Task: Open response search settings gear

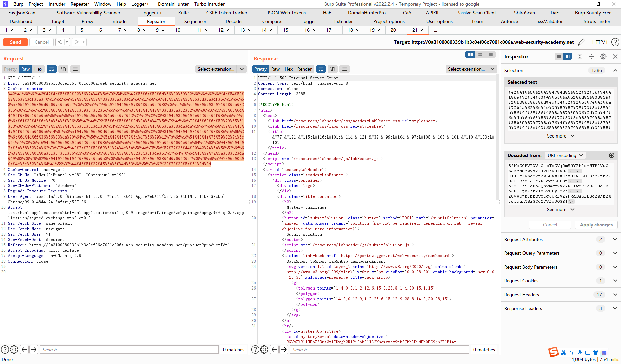Action: point(264,350)
